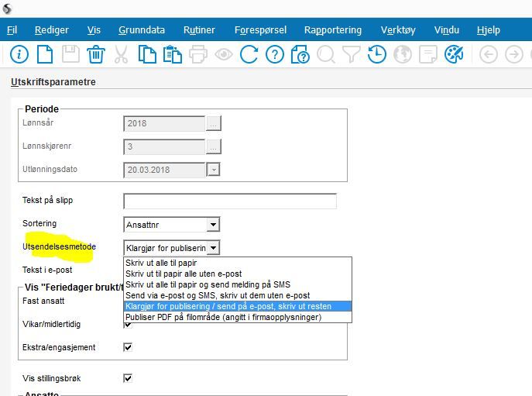Click the Print icon
This screenshot has height=396, width=532.
198,54
